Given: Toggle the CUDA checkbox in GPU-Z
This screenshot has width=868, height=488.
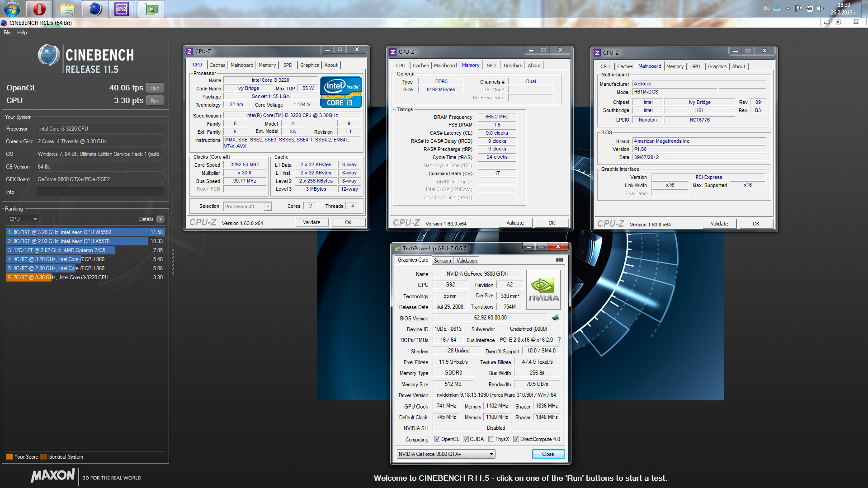Looking at the screenshot, I should pyautogui.click(x=466, y=439).
